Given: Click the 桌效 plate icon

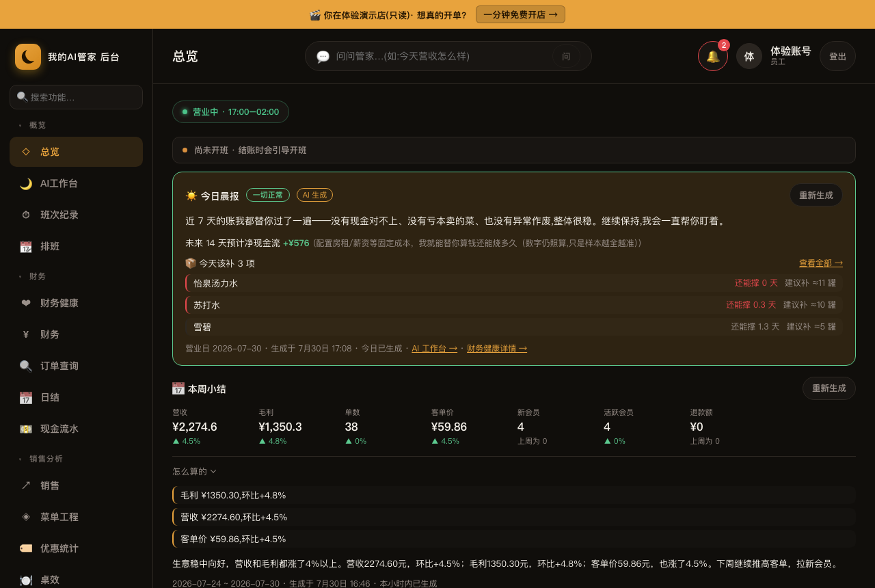Looking at the screenshot, I should point(26,580).
